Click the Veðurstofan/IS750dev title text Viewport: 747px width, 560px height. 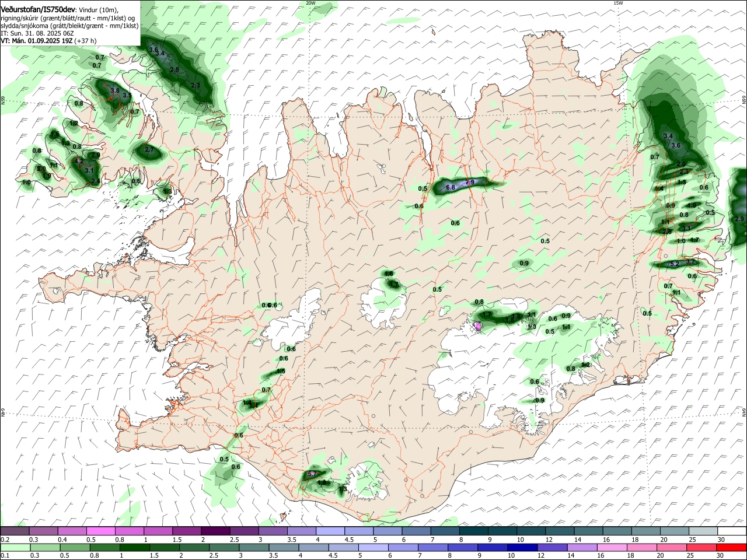coord(38,9)
